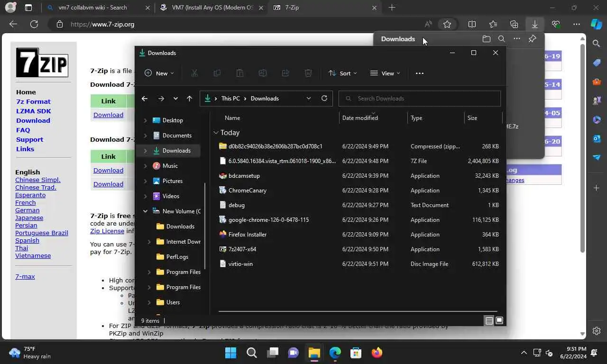Open address bar history dropdown in Explorer
Viewport: 607px width, 364px height.
[309, 98]
